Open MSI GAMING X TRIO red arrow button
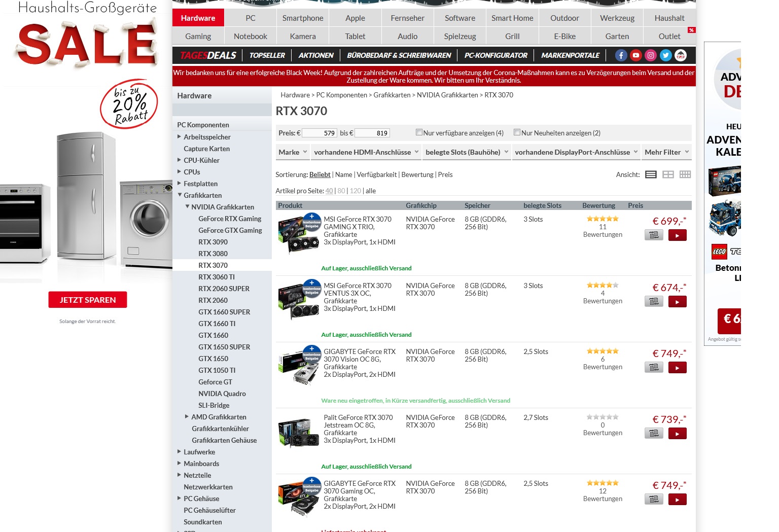Image resolution: width=779 pixels, height=532 pixels. [678, 235]
